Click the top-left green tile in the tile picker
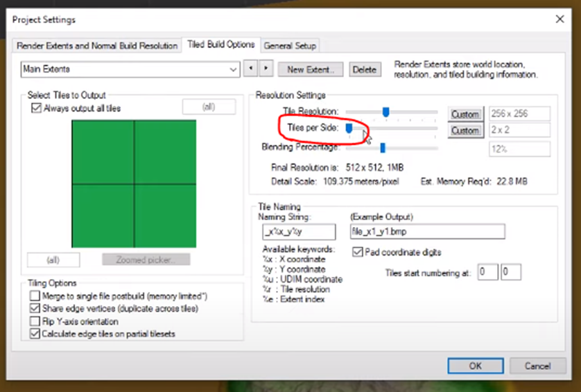Viewport: 581px width, 392px height. (103, 152)
